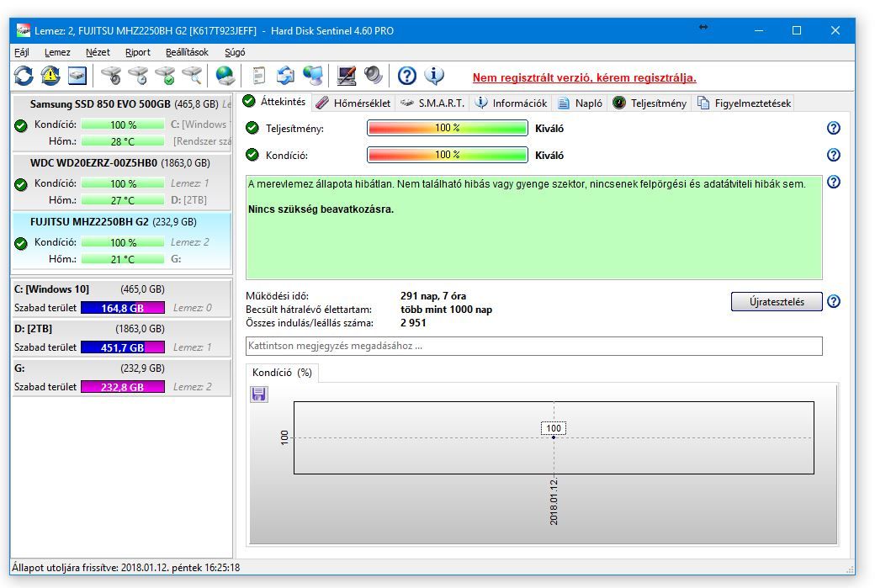Click the hard disk with magnifier icon
The image size is (891, 588).
coord(192,76)
